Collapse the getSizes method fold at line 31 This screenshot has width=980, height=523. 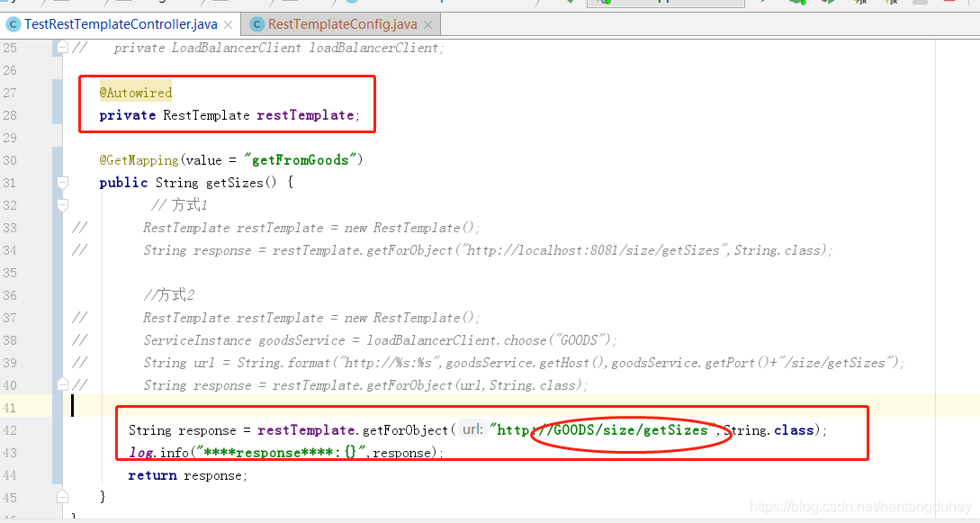coord(62,182)
